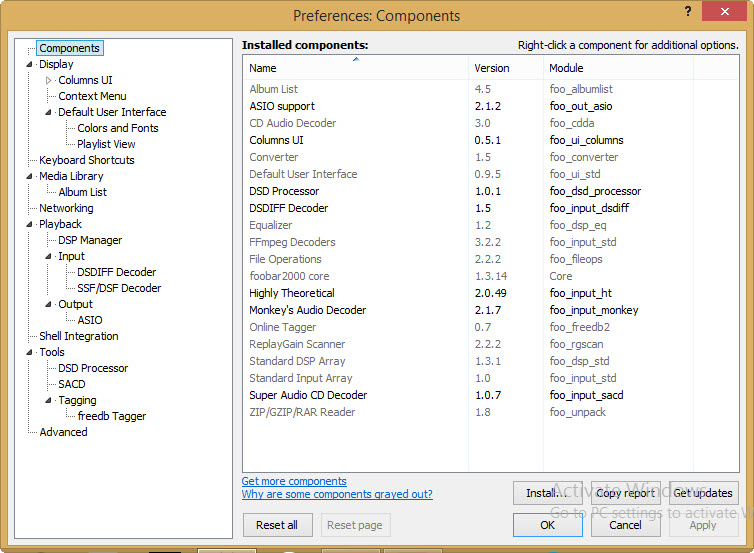This screenshot has width=754, height=553.
Task: Select Columns UI in installed components
Action: (x=490, y=140)
